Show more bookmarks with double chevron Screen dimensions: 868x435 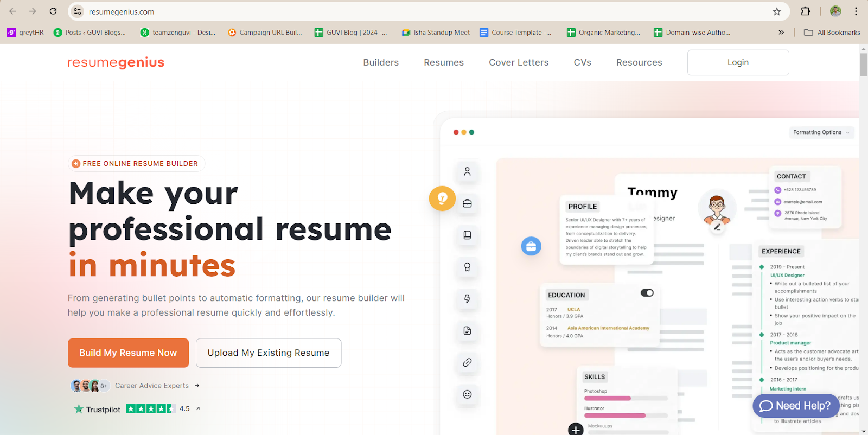click(x=781, y=33)
